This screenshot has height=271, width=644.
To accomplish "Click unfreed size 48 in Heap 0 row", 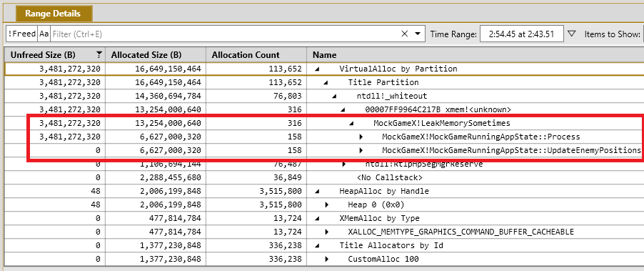I will click(x=96, y=205).
